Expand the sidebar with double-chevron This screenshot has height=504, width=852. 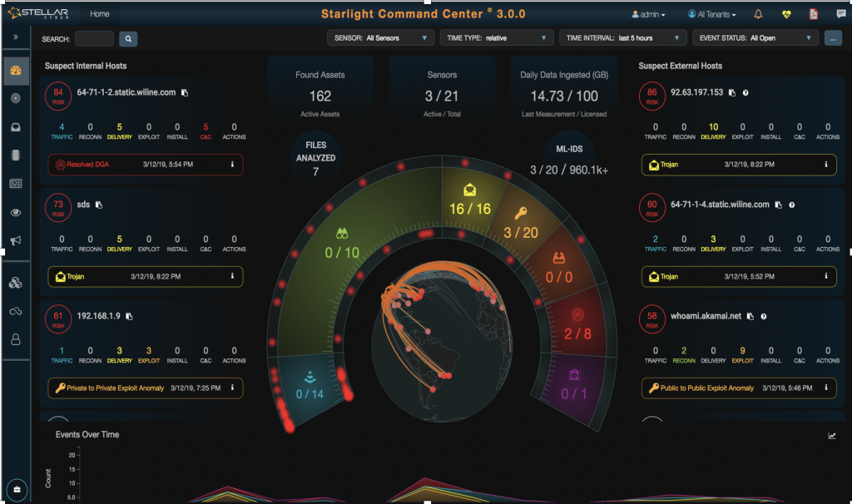(x=16, y=37)
